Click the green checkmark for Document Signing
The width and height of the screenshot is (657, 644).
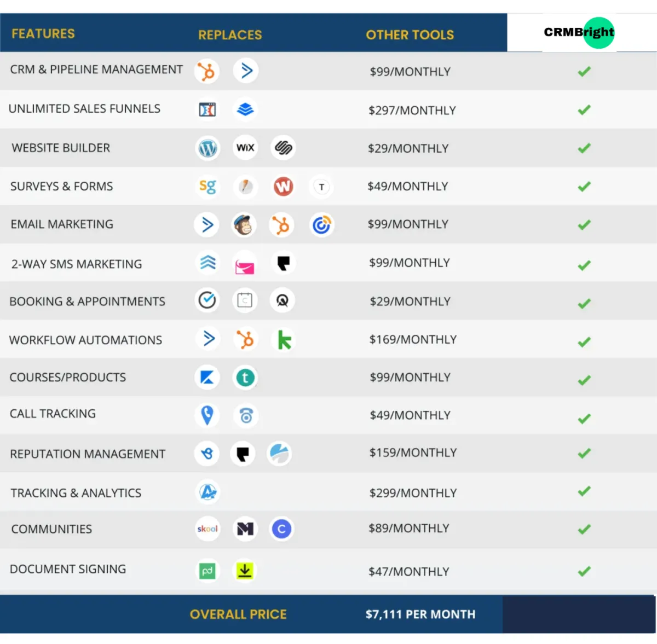pos(584,571)
